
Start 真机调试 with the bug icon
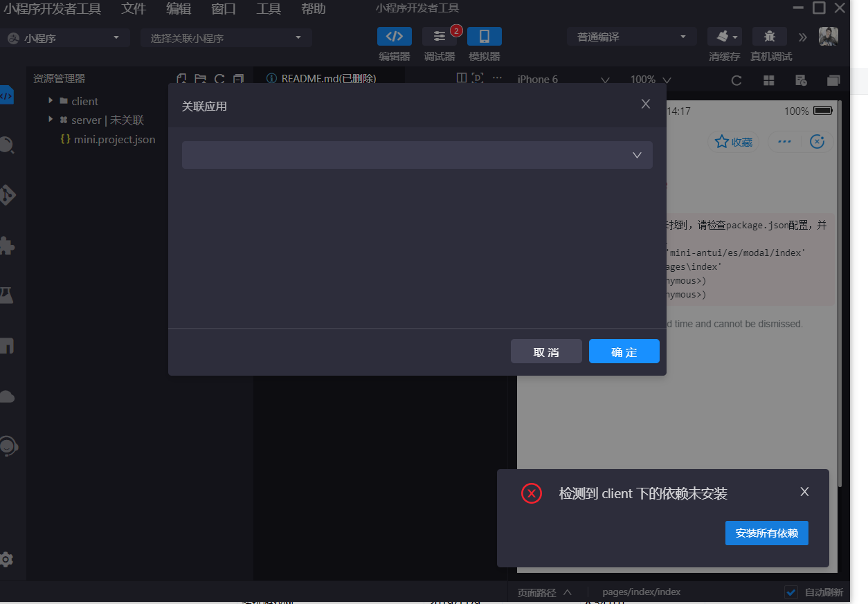(769, 37)
